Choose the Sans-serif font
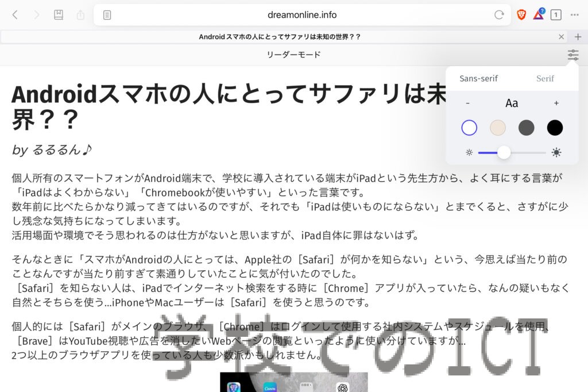Viewport: 588px width, 392px height. (478, 79)
